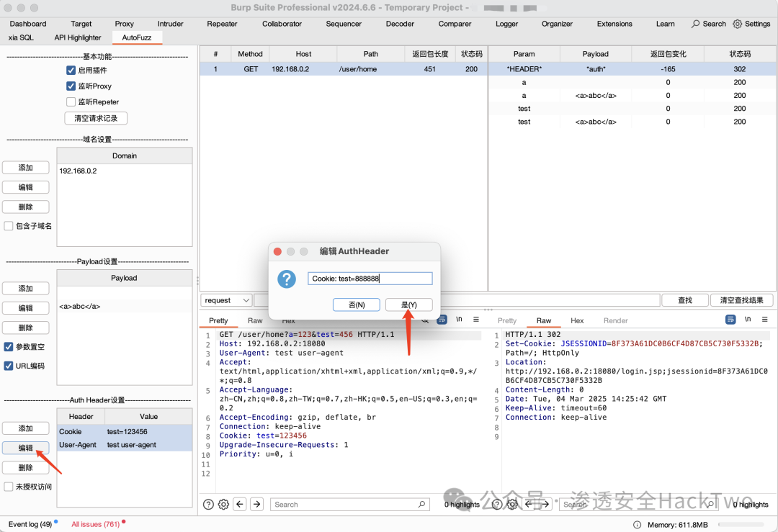Click 编辑 button in Auth Header settings

click(26, 448)
